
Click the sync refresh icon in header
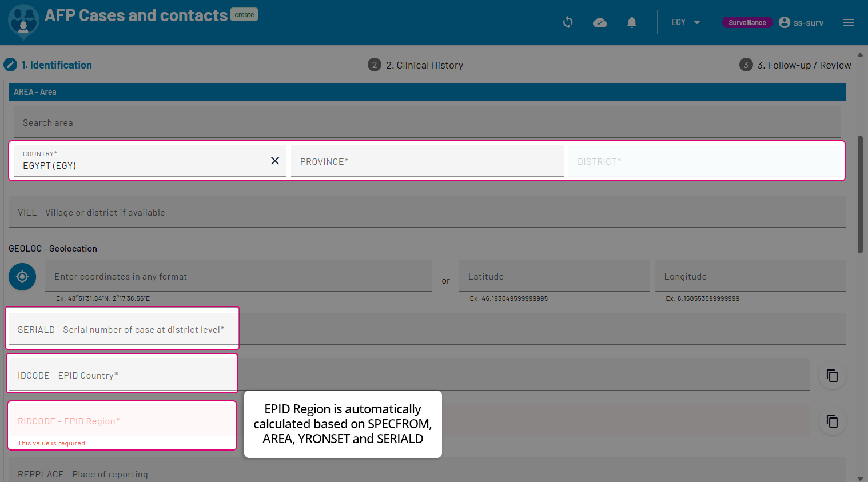[568, 22]
